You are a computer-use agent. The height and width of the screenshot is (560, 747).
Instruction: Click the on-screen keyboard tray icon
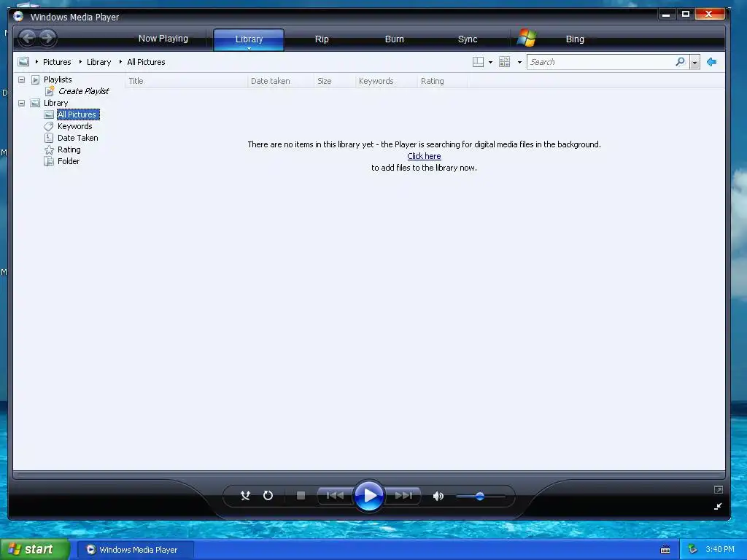click(x=665, y=550)
